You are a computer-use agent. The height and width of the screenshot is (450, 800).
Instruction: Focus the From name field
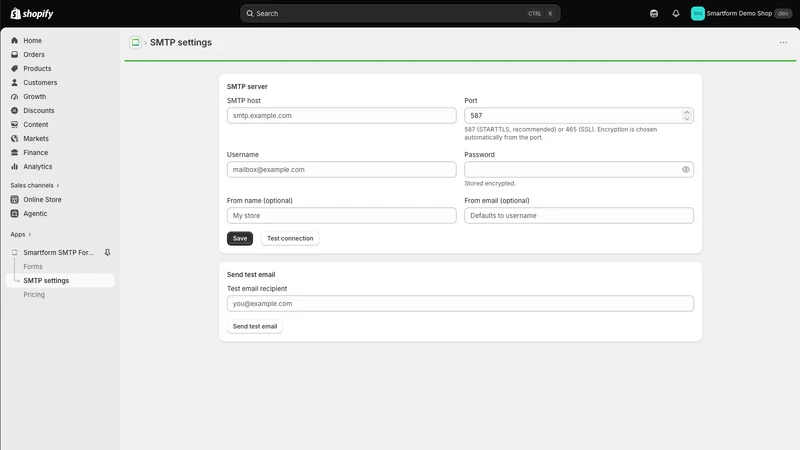click(341, 215)
